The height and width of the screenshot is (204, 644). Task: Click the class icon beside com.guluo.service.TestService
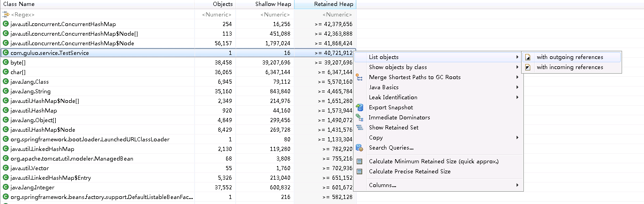pos(5,53)
